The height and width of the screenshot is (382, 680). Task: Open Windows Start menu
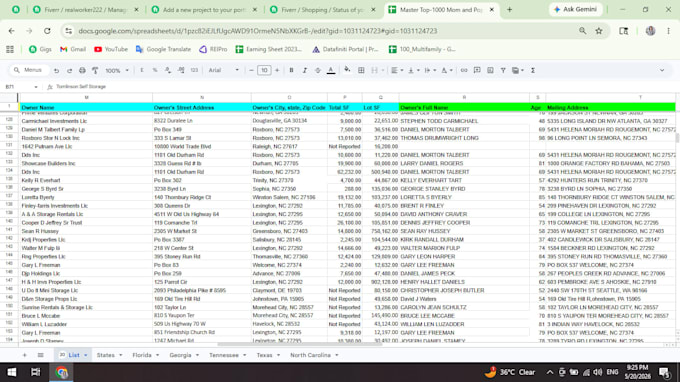pos(12,372)
